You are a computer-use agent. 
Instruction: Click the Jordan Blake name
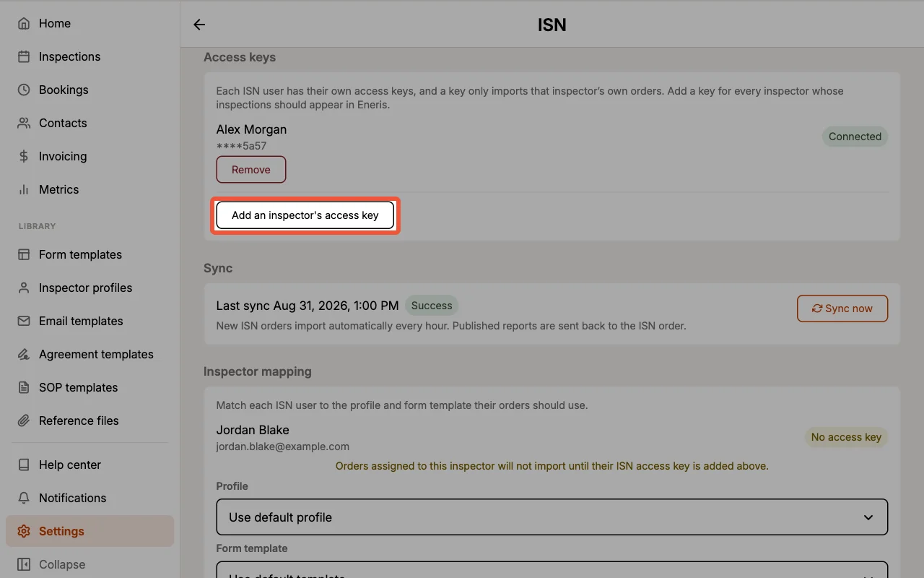click(253, 430)
